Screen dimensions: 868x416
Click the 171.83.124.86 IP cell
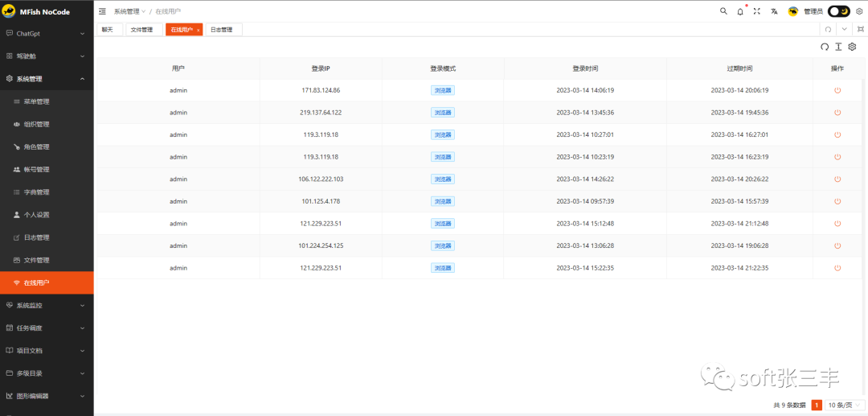[x=321, y=90]
